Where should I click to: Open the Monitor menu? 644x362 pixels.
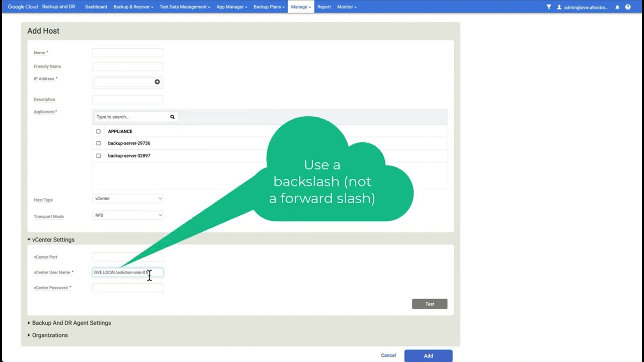pos(347,7)
